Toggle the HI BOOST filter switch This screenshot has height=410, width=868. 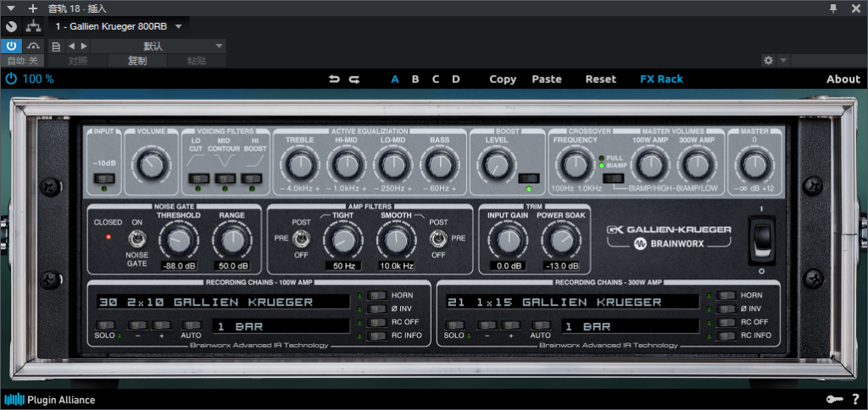252,178
